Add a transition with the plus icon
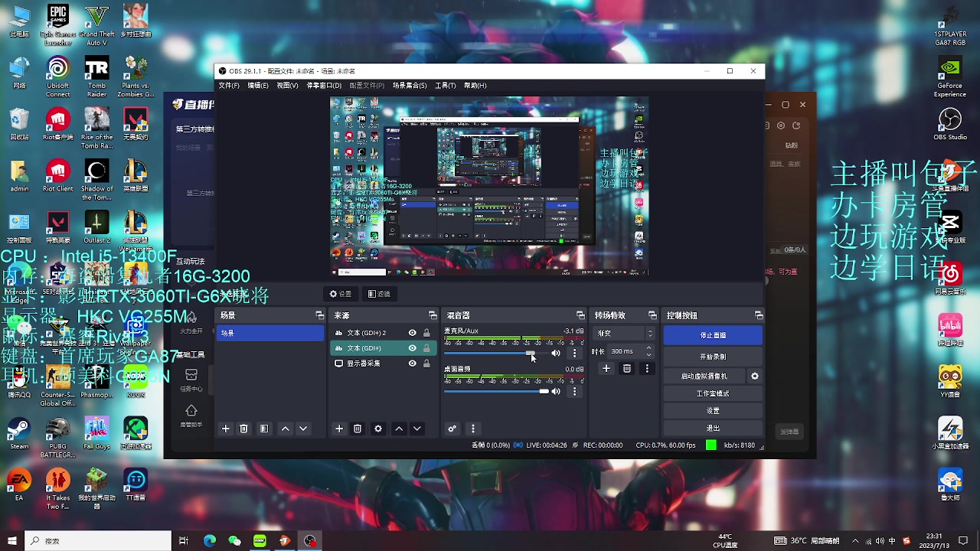The width and height of the screenshot is (980, 551). coord(606,369)
